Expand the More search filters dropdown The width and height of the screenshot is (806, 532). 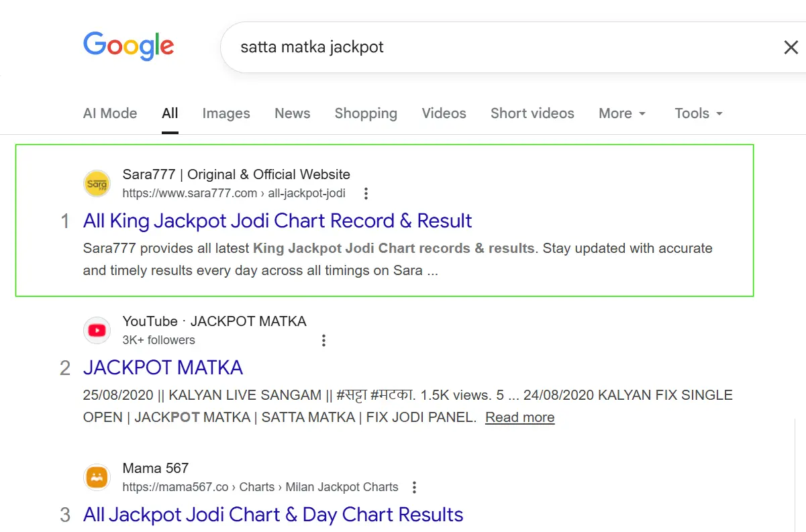[x=621, y=113]
